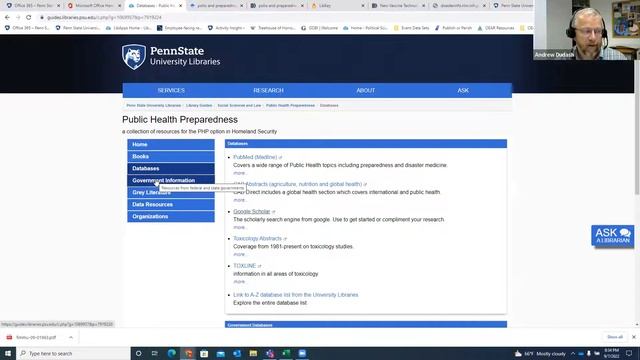Click the browser address bar URL
The width and height of the screenshot is (640, 360).
[x=104, y=18]
